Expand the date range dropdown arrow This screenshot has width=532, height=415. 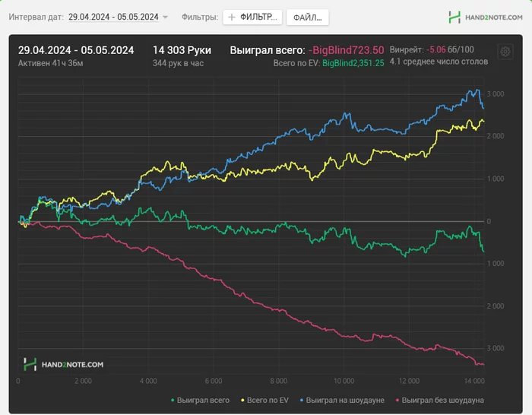click(166, 17)
